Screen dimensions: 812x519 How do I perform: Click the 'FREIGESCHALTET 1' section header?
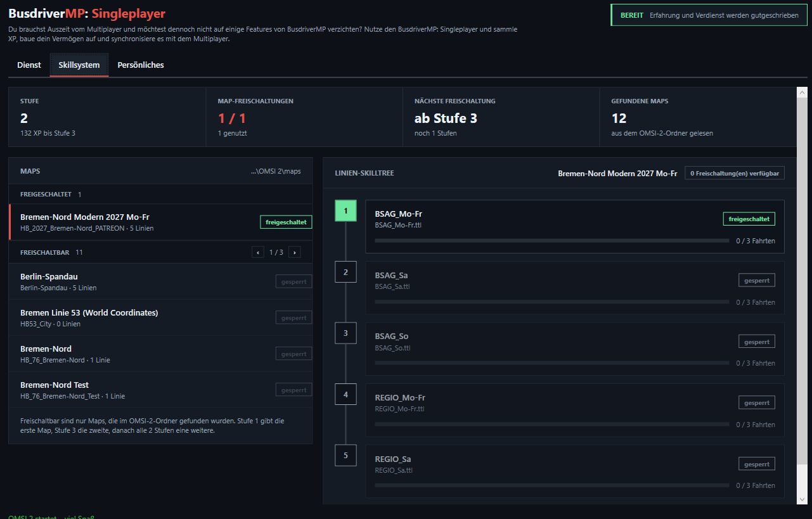(x=51, y=194)
